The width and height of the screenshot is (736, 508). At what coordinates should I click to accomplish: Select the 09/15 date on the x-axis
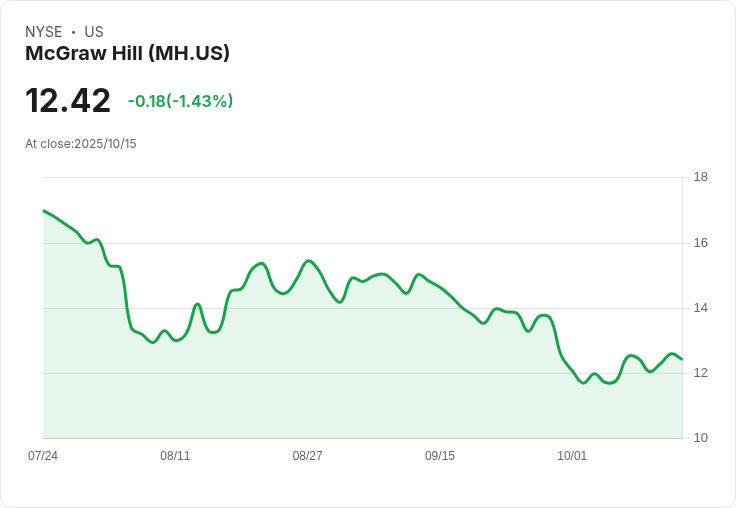pos(440,456)
